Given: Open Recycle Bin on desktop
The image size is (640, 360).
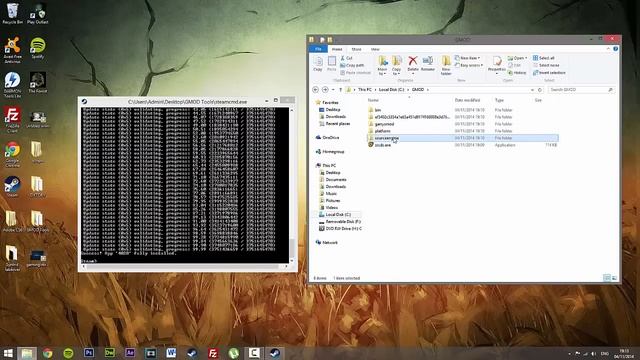Looking at the screenshot, I should tap(12, 13).
